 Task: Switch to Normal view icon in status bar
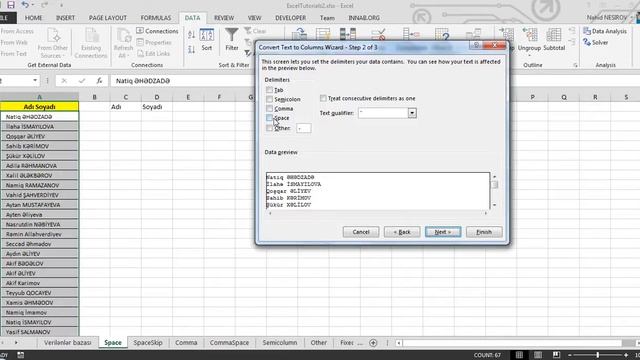point(519,355)
